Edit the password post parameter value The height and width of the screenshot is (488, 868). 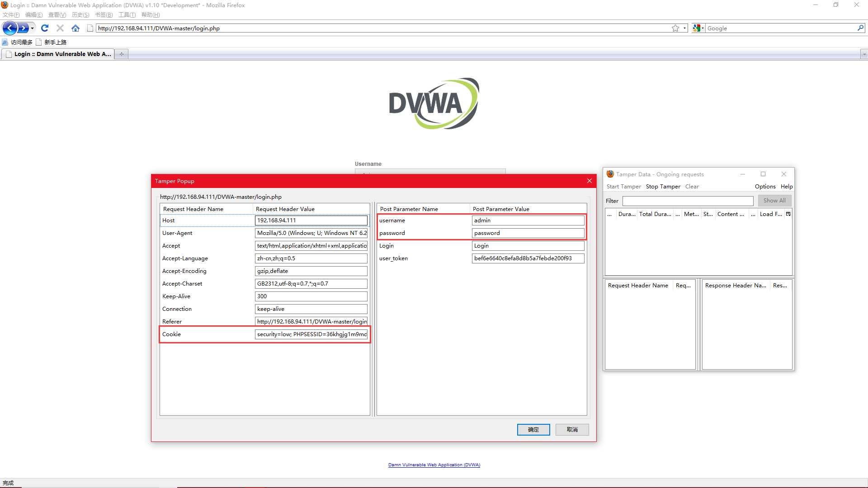[528, 233]
